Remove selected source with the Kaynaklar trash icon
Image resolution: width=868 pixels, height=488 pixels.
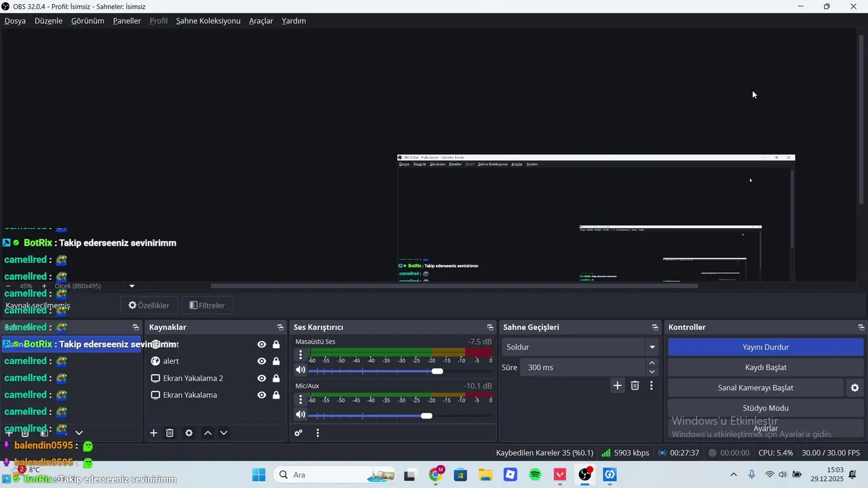click(x=170, y=433)
